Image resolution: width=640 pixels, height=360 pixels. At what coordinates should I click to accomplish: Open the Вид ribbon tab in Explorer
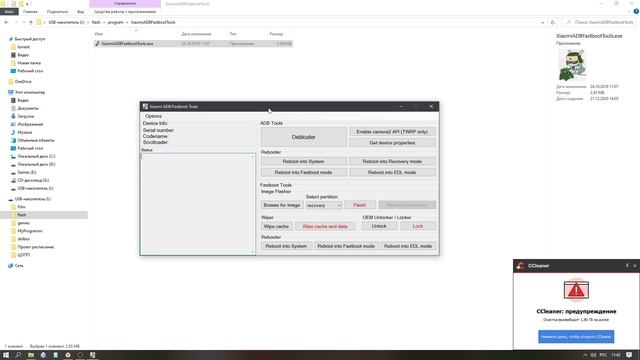click(80, 12)
